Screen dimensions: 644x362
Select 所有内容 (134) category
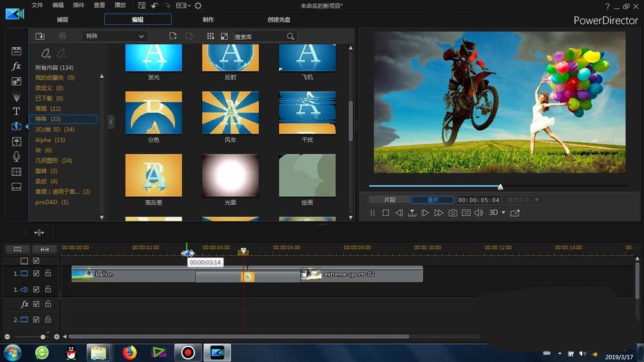coord(54,68)
